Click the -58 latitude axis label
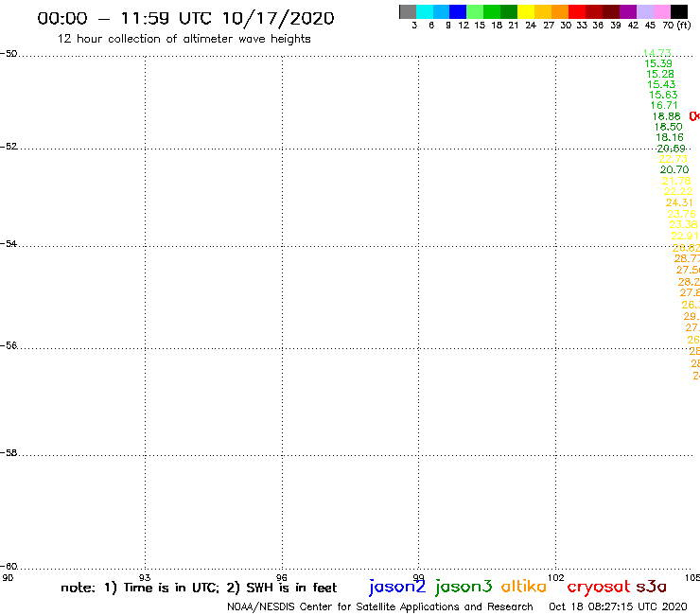Viewport: 700px width, 615px height. click(x=9, y=453)
